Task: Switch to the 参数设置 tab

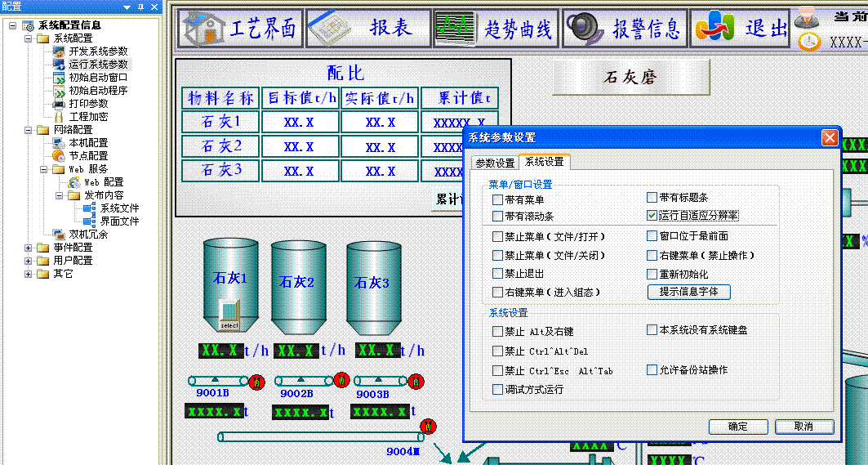Action: pos(495,163)
